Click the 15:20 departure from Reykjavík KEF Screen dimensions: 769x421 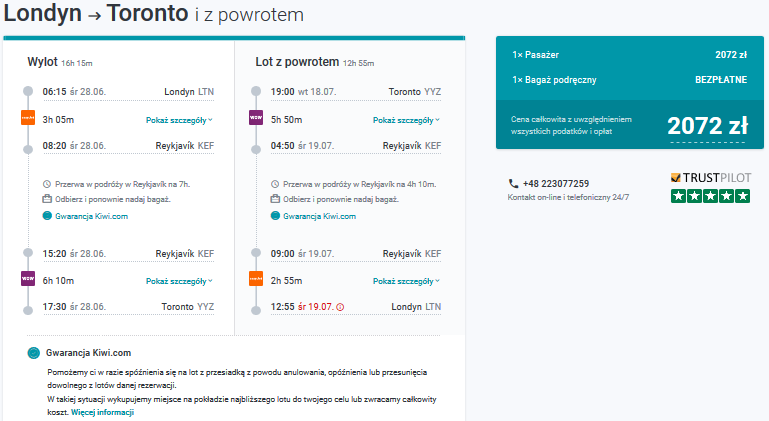pyautogui.click(x=128, y=254)
